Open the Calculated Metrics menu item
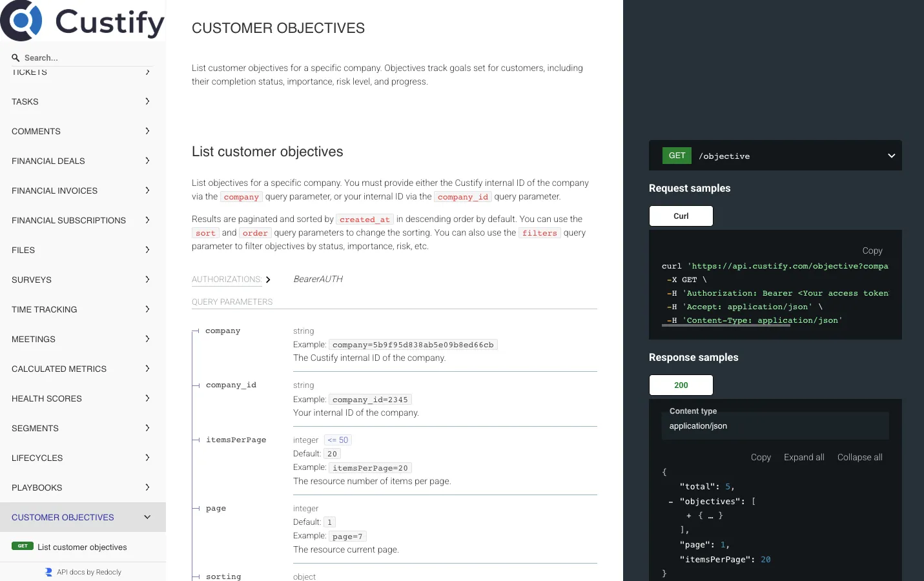The height and width of the screenshot is (581, 924). coord(83,369)
